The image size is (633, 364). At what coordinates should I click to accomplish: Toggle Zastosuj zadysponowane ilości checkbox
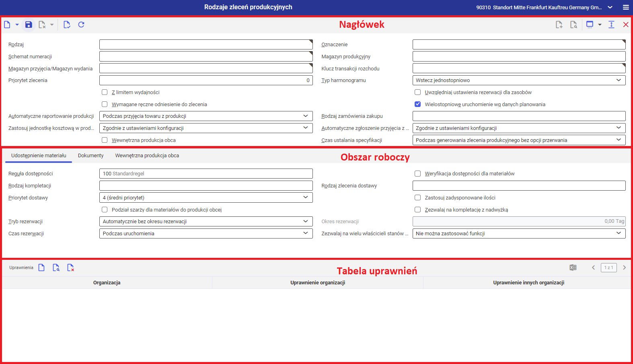418,197
